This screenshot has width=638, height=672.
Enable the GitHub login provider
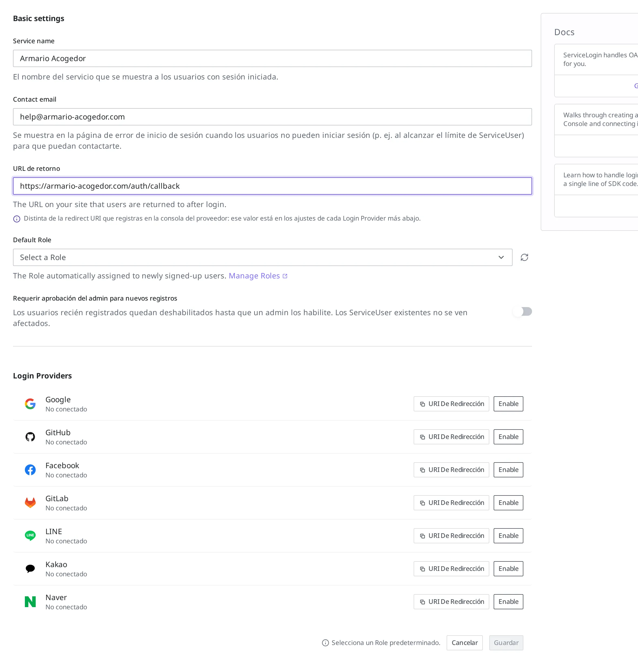509,437
